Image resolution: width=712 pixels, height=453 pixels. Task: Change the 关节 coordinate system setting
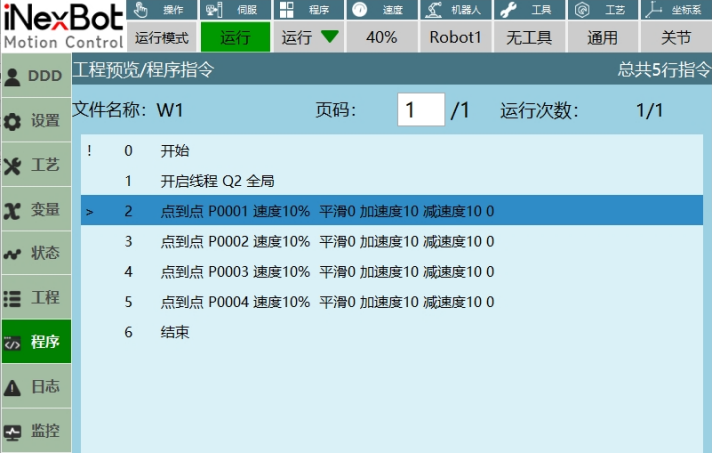pos(676,37)
